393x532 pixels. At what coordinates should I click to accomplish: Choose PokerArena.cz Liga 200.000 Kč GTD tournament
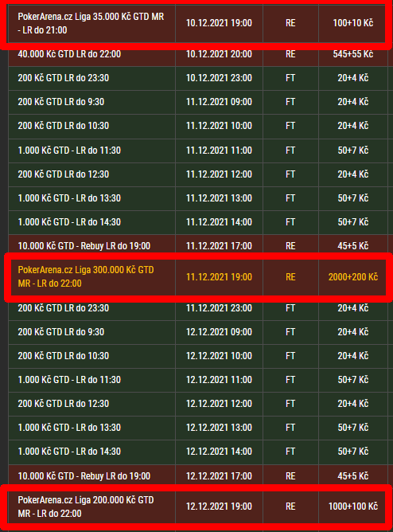pyautogui.click(x=196, y=507)
